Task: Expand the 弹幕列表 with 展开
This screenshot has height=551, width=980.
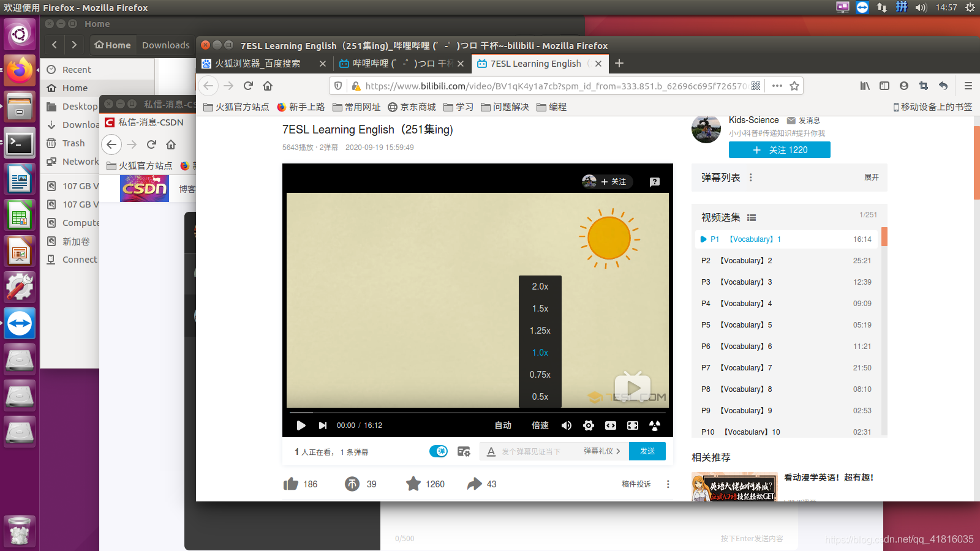Action: (872, 178)
